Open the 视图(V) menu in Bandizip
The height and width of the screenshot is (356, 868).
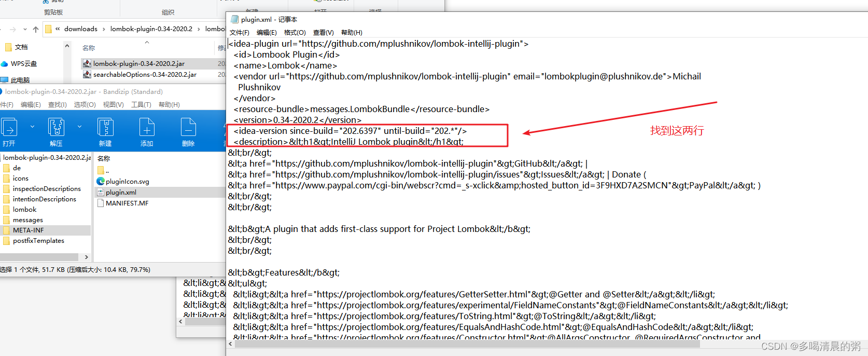[x=114, y=105]
